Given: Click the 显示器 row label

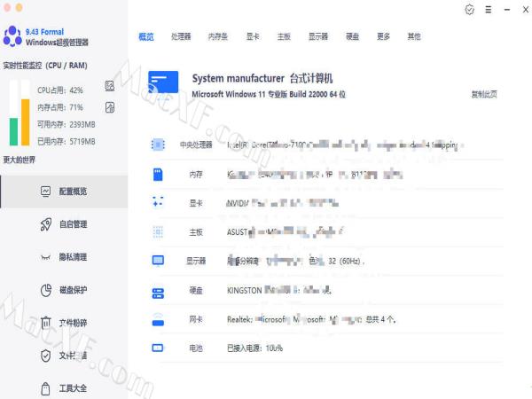Looking at the screenshot, I should click(196, 261).
